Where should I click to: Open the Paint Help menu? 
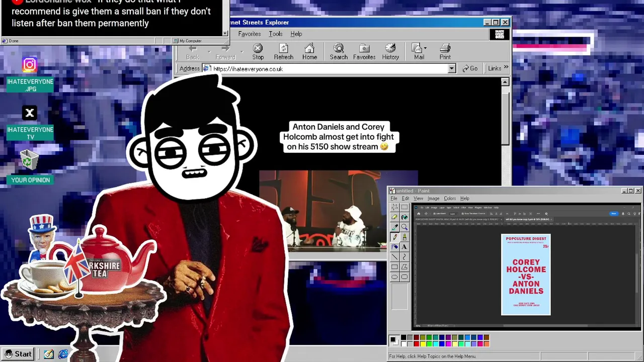tap(464, 199)
